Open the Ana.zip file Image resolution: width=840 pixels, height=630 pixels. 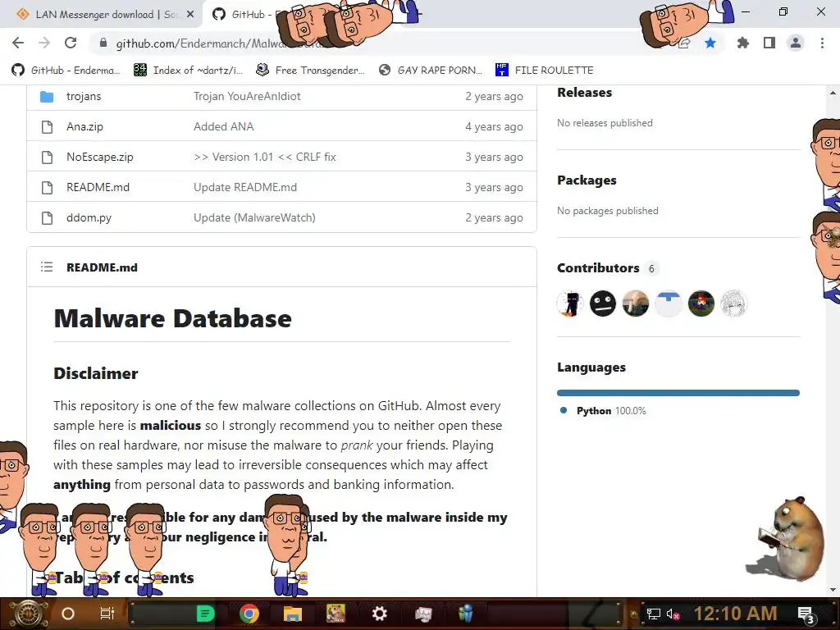(x=84, y=127)
